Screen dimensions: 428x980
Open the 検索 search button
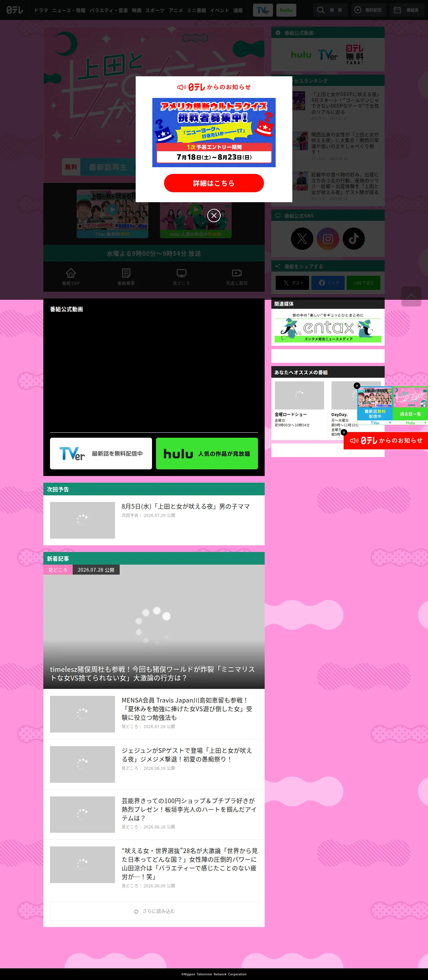pyautogui.click(x=330, y=10)
